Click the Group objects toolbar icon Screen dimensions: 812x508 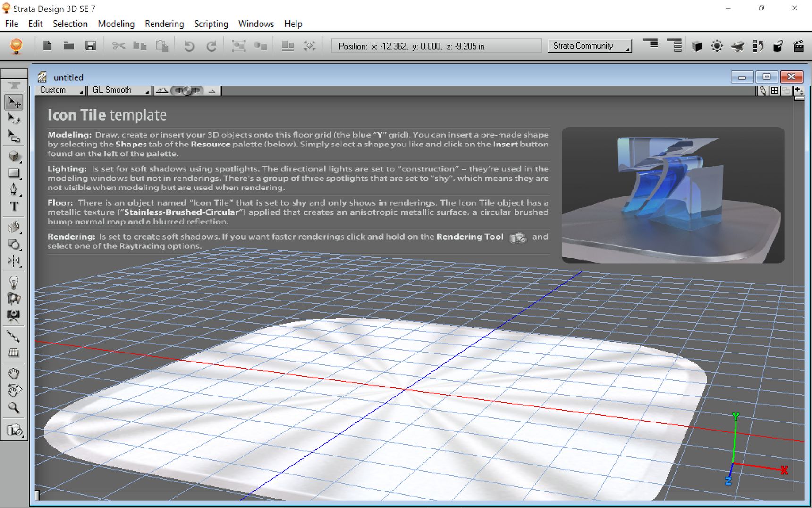(x=239, y=46)
